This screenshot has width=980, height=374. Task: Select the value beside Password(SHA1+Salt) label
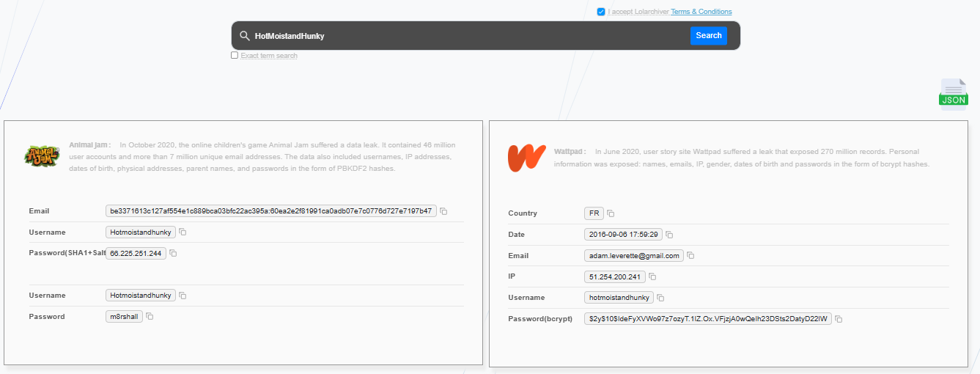click(136, 254)
